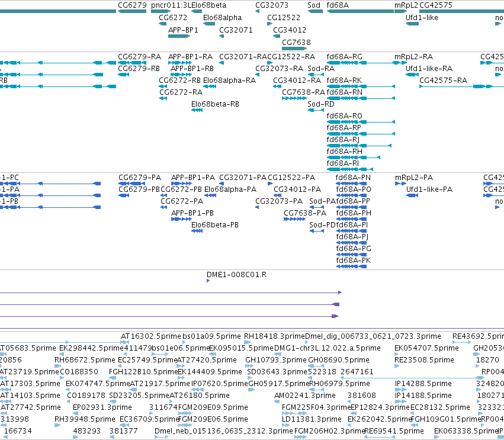Viewport: 504px width, 440px height.
Task: Select protein Elo68beta-PB
Action: [x=215, y=225]
